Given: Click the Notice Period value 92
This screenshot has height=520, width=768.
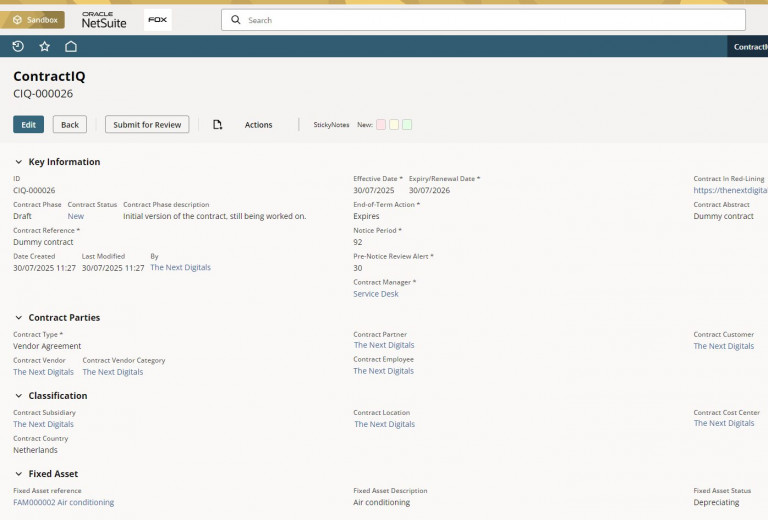Looking at the screenshot, I should click(358, 242).
